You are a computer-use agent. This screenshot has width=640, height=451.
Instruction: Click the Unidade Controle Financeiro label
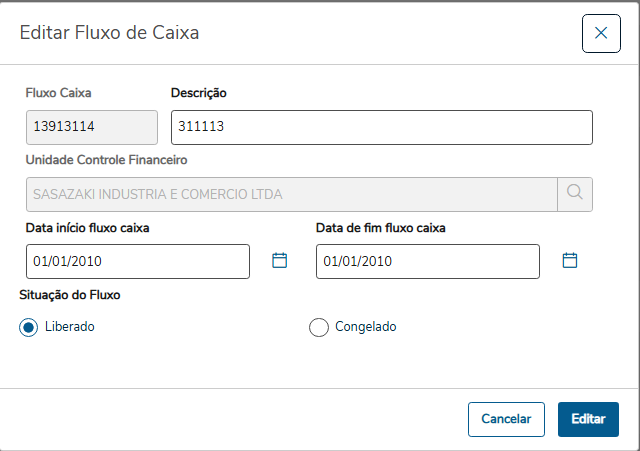point(107,159)
